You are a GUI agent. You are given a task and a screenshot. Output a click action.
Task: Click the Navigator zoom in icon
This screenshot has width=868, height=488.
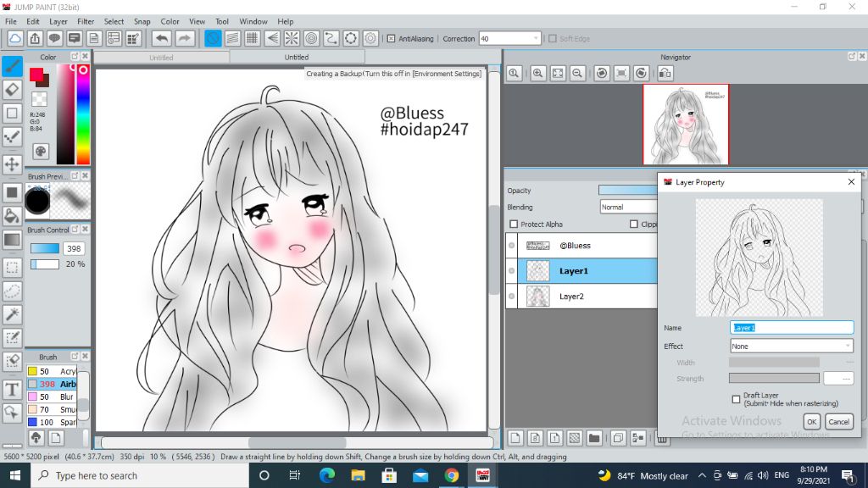click(x=537, y=73)
